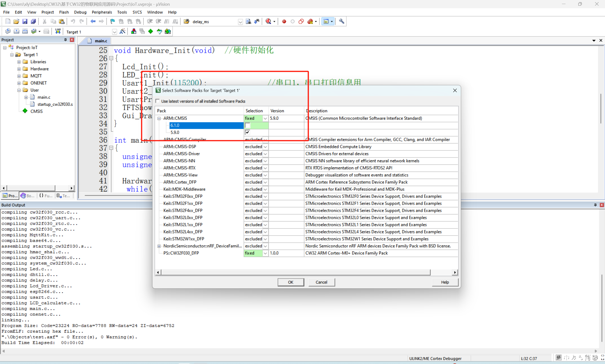Click the Cancel button in dialog
This screenshot has width=605, height=364.
(x=321, y=282)
